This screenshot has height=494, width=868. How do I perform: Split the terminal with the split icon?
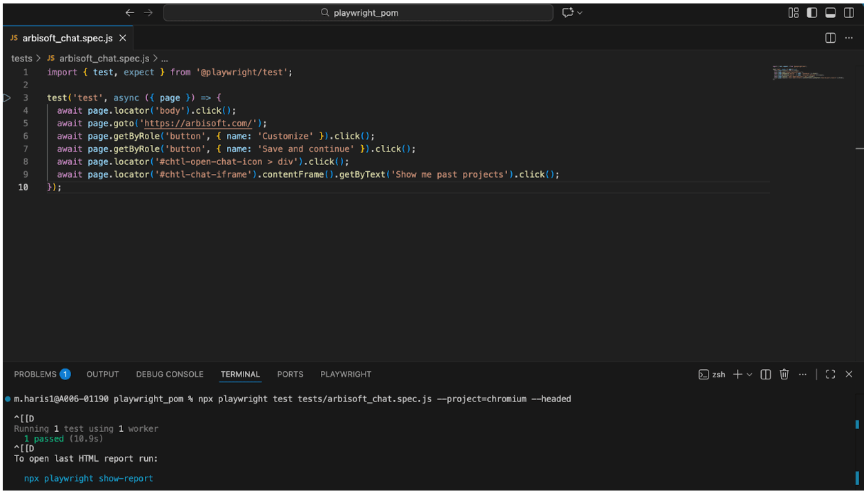pyautogui.click(x=765, y=374)
